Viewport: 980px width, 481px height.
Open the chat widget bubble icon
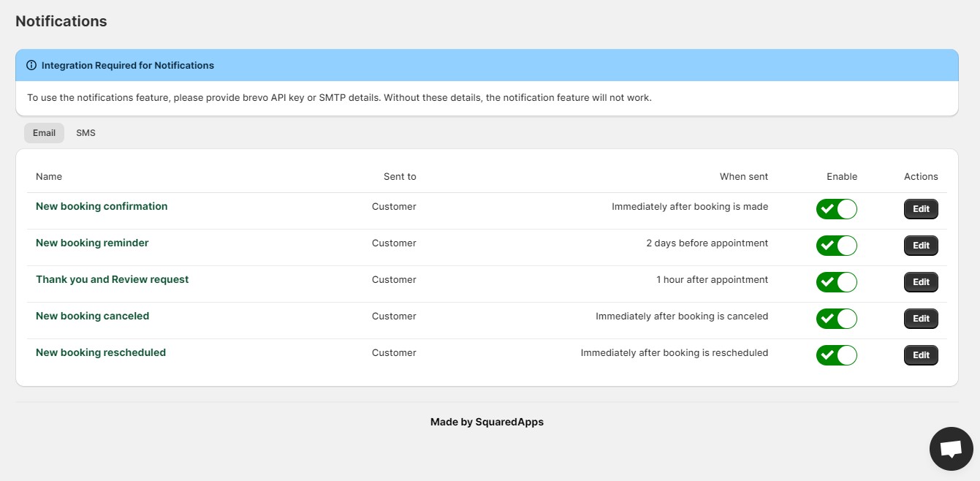coord(951,449)
